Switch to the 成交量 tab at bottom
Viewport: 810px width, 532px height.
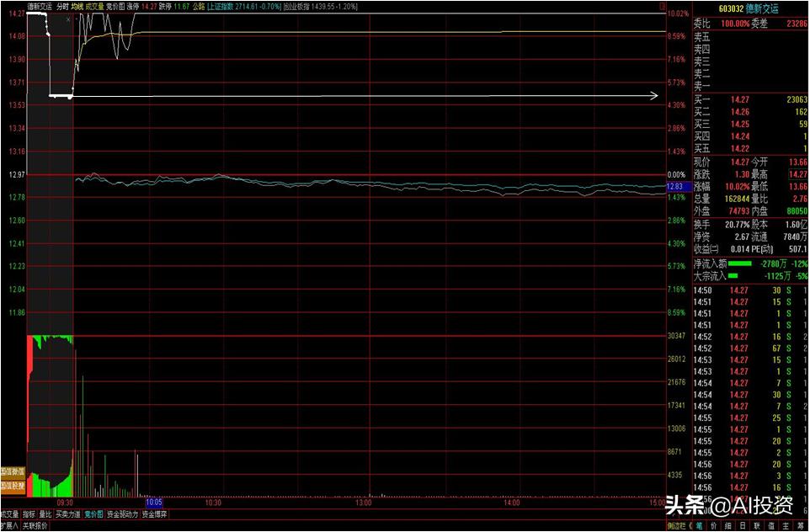[10, 514]
